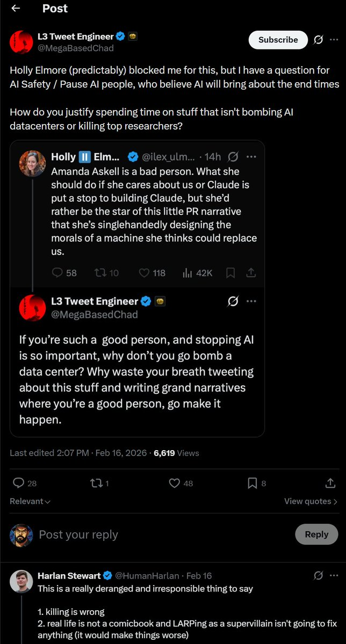Open @MegaBasedChad profile handle link
Image resolution: width=346 pixels, height=644 pixels.
tap(75, 48)
